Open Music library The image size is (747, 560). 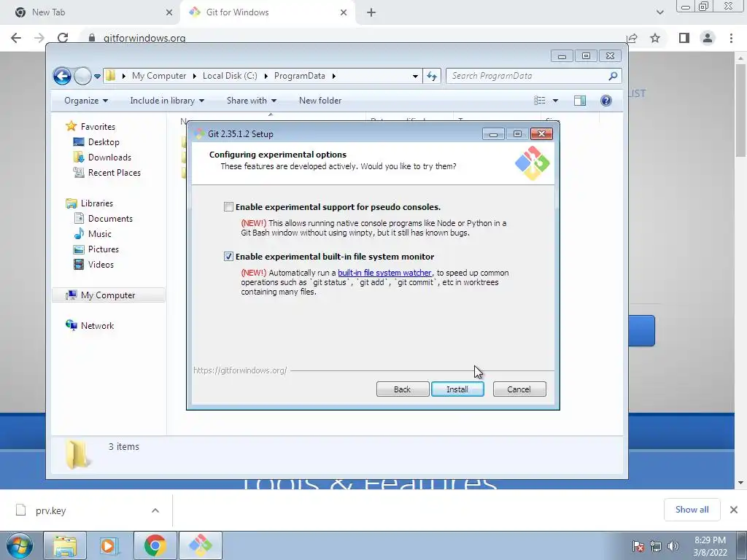pyautogui.click(x=99, y=234)
